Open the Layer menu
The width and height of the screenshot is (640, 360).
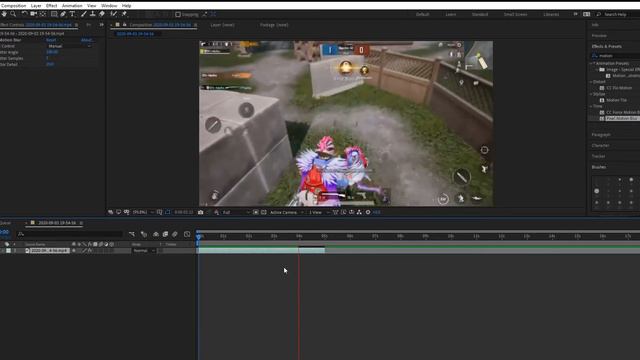(x=36, y=6)
